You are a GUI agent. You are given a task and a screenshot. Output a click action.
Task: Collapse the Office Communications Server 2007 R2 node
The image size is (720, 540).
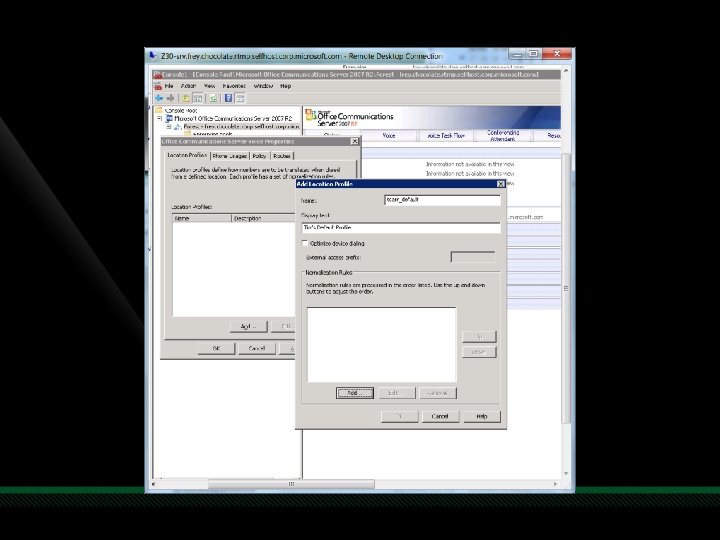pos(159,118)
